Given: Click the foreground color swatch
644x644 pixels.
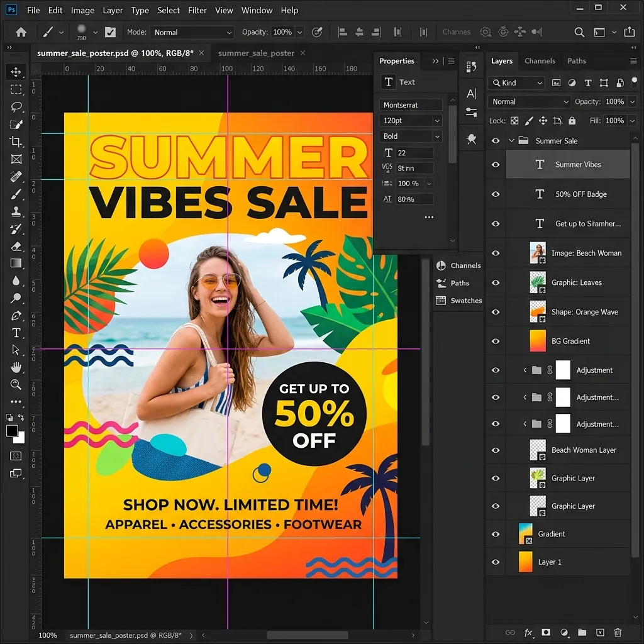Looking at the screenshot, I should pos(12,431).
